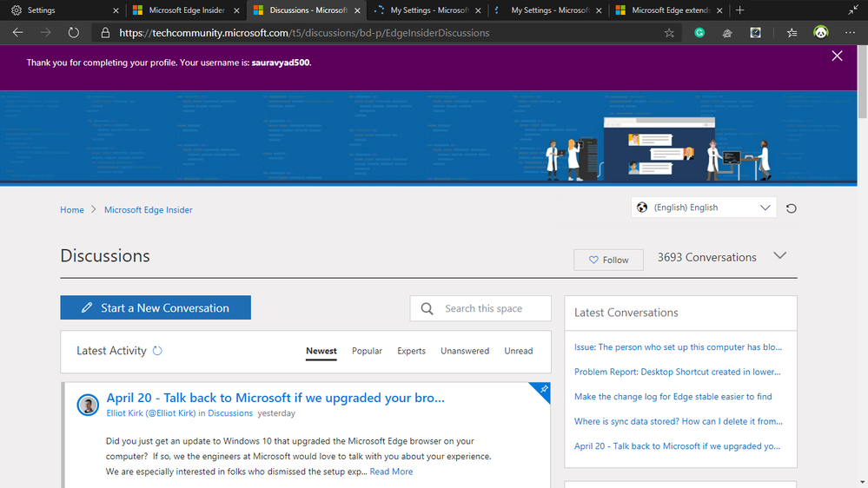Click Elliot Kirk's avatar picture
Screen dimensions: 868x488
click(x=88, y=405)
